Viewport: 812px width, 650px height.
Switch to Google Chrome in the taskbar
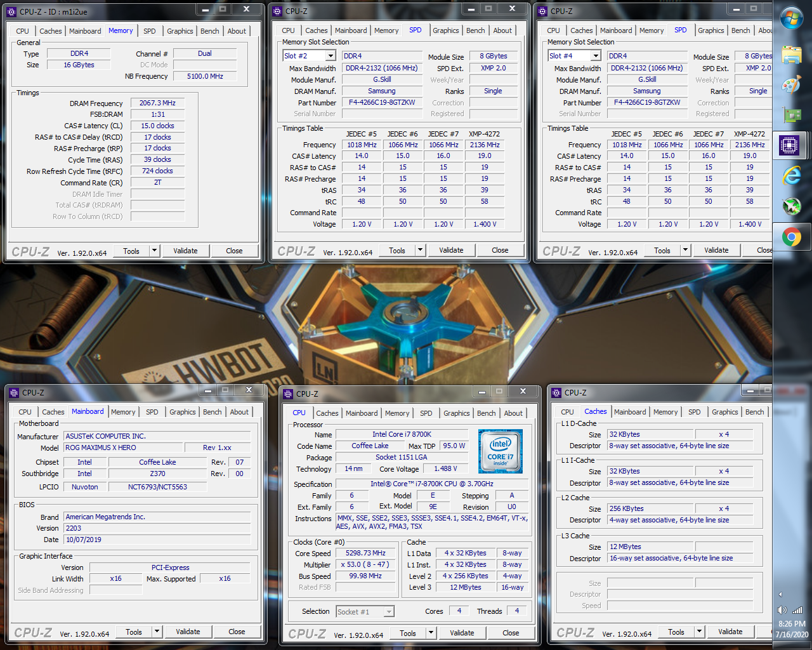pos(792,237)
